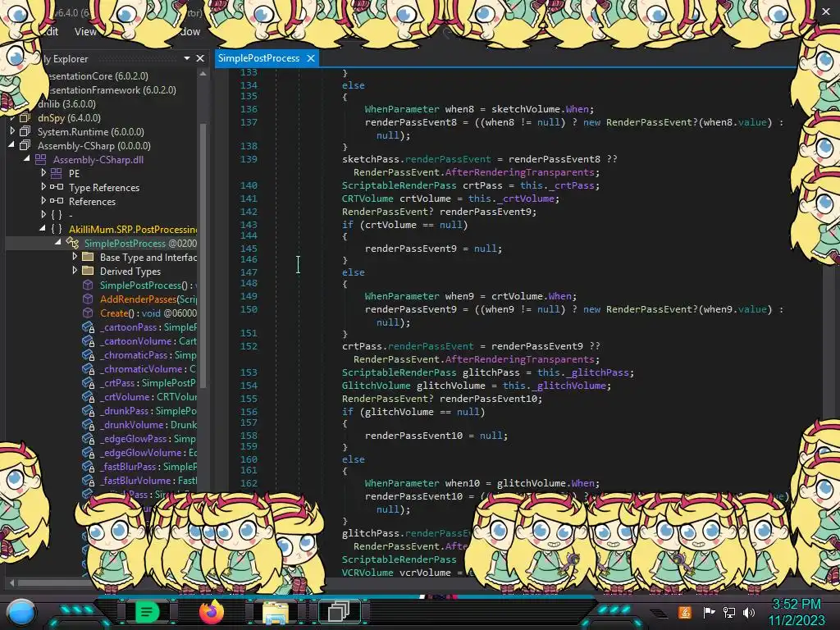Select the '_crtVolume : CRTVolume' tree row
The image size is (840, 630).
coord(139,397)
